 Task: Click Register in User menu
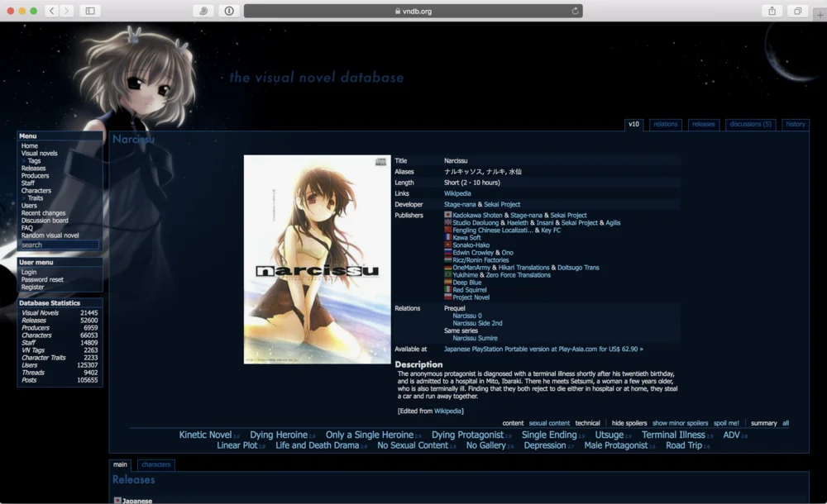33,287
